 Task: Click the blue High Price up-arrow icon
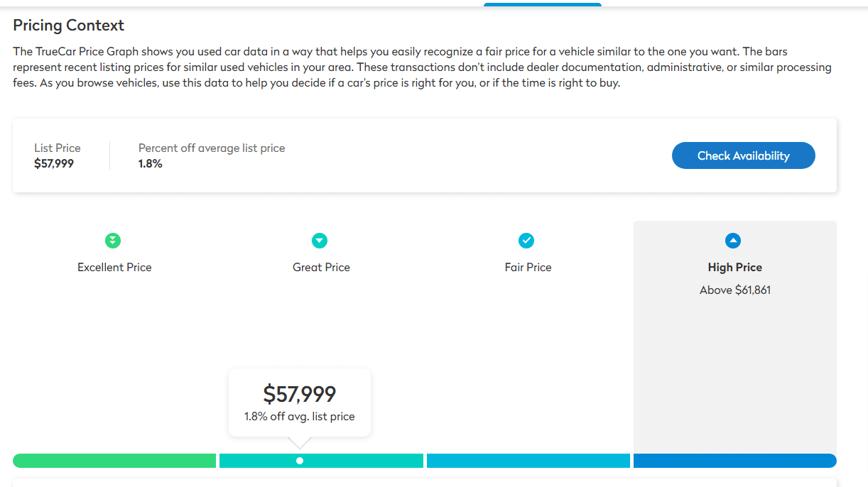tap(733, 241)
